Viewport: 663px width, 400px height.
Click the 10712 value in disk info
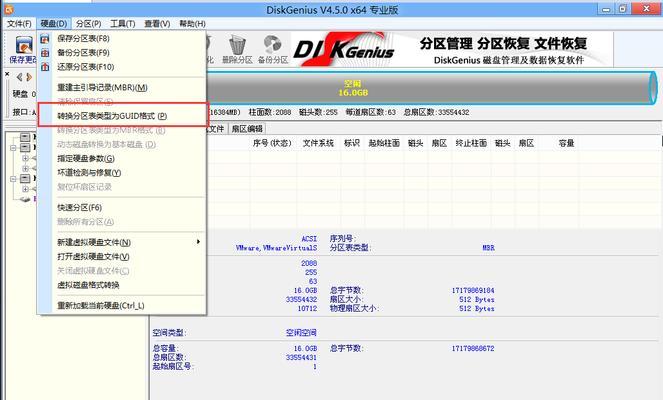[307, 309]
